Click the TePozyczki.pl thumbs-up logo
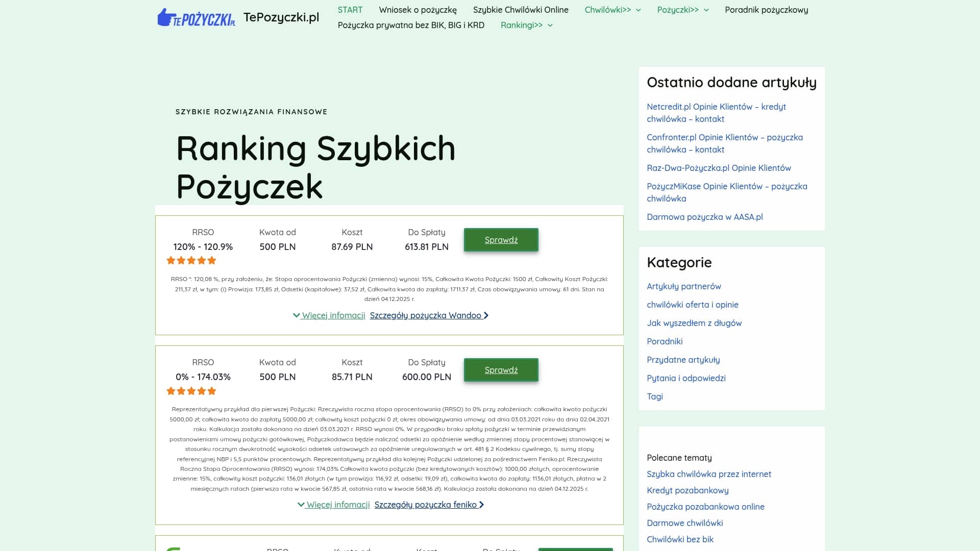Screen dimensions: 980x551 click(197, 17)
